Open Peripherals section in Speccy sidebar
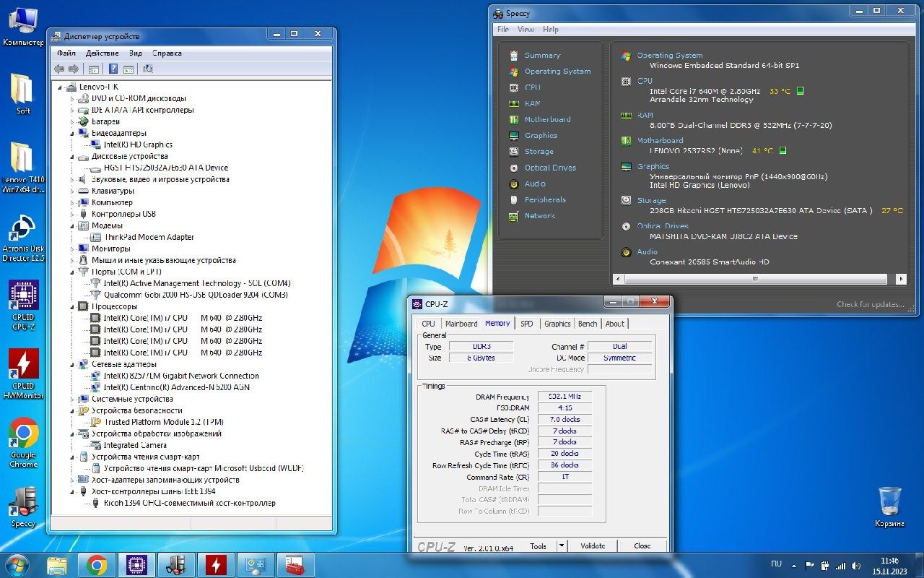Image resolution: width=924 pixels, height=578 pixels. click(545, 199)
